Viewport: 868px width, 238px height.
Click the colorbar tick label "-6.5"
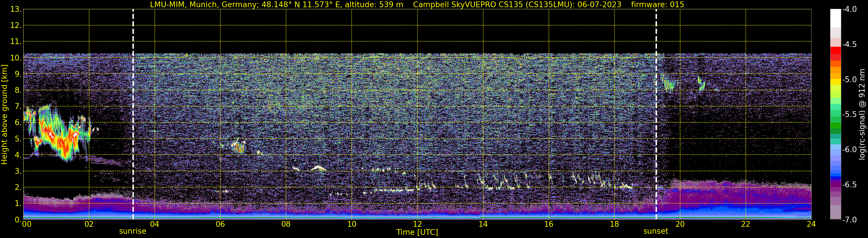tap(850, 185)
